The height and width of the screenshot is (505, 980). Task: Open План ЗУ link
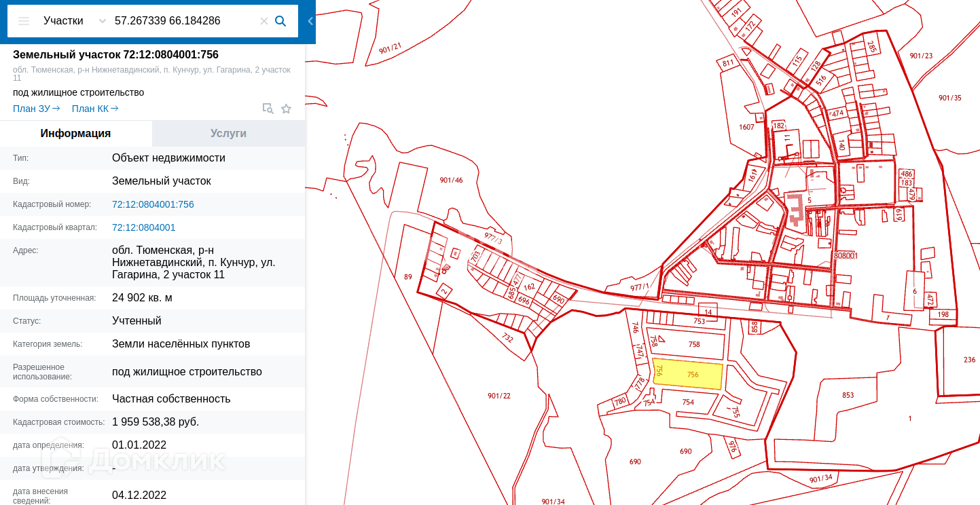coord(37,109)
